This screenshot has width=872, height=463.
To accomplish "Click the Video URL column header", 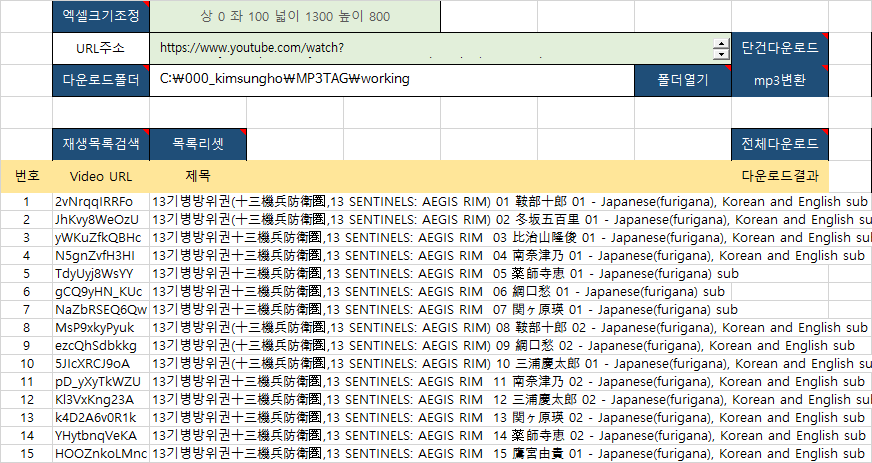I will [x=101, y=176].
